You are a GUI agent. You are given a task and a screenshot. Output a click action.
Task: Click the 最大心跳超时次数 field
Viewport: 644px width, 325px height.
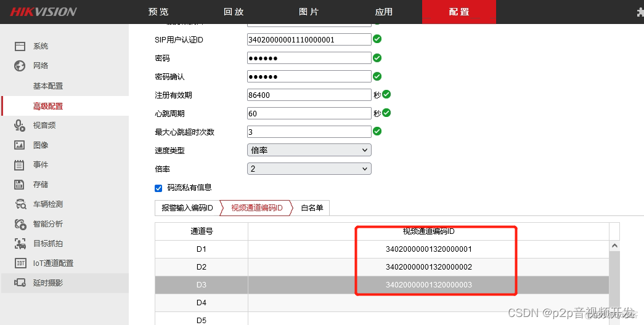(309, 132)
